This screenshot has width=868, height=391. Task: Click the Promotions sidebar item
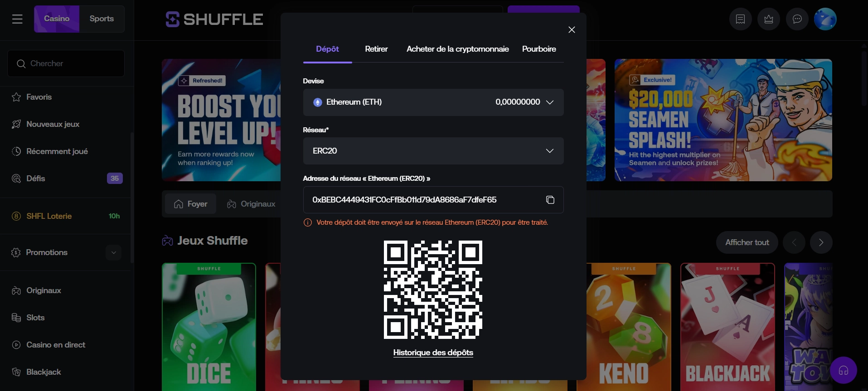pyautogui.click(x=47, y=252)
